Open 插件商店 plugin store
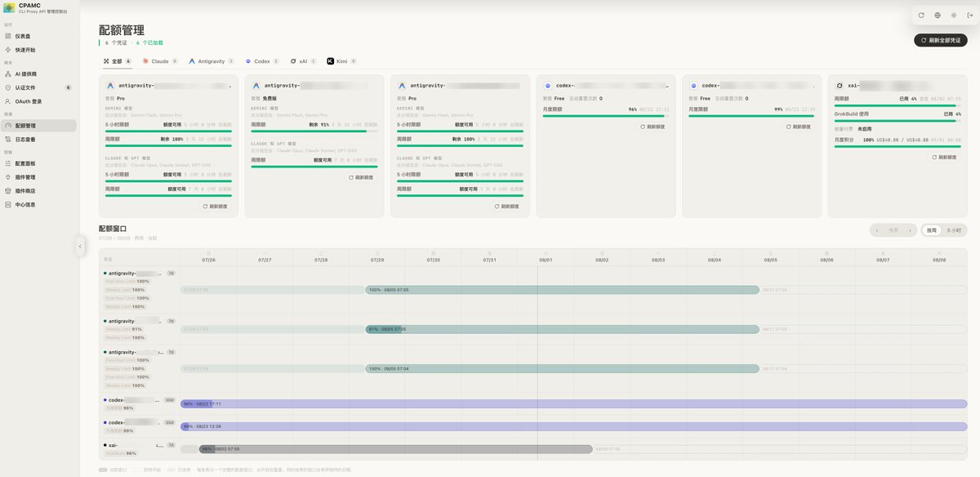The image size is (980, 477). (38, 190)
